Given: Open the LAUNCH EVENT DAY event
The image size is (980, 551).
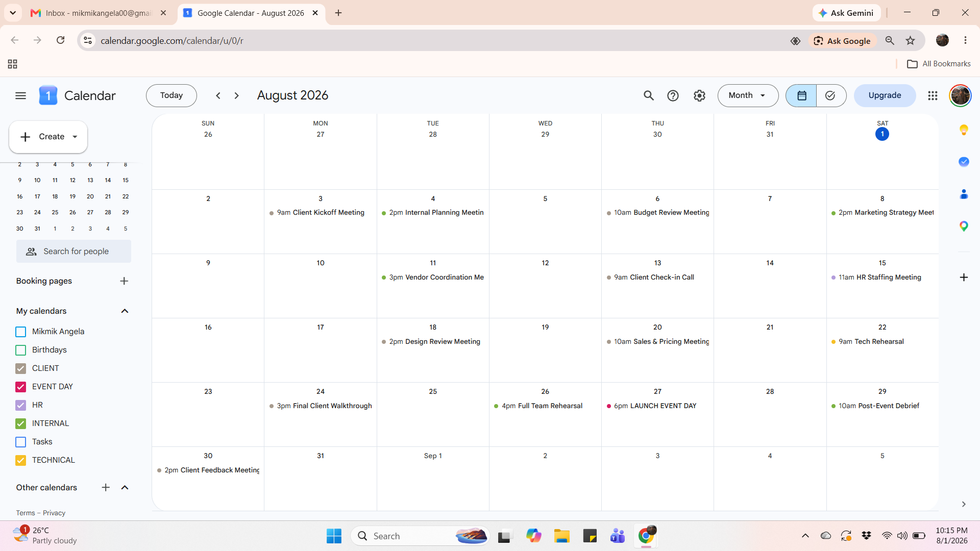Looking at the screenshot, I should click(657, 406).
